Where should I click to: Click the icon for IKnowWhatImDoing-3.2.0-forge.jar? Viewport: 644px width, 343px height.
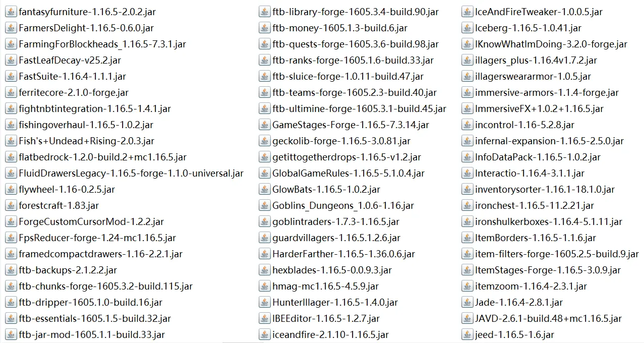pos(467,44)
